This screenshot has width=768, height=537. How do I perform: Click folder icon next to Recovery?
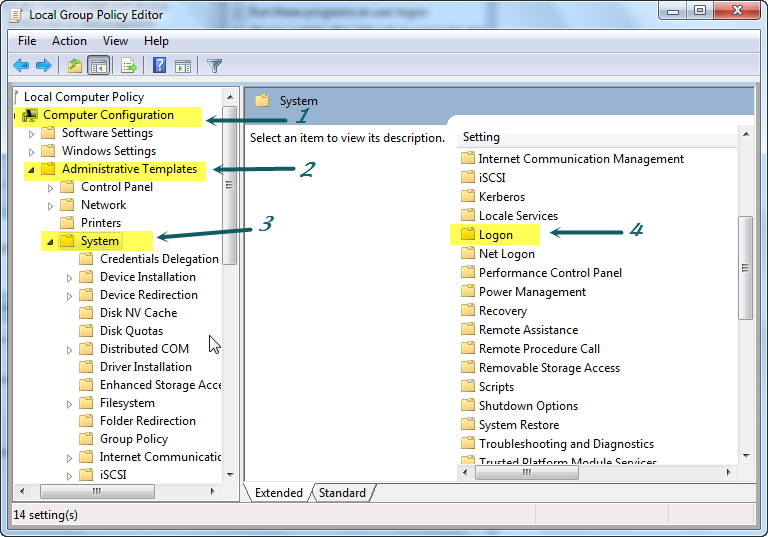click(x=468, y=310)
